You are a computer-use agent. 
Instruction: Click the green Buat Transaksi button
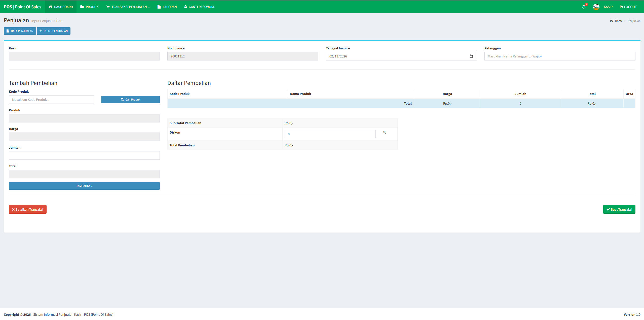[x=619, y=209]
